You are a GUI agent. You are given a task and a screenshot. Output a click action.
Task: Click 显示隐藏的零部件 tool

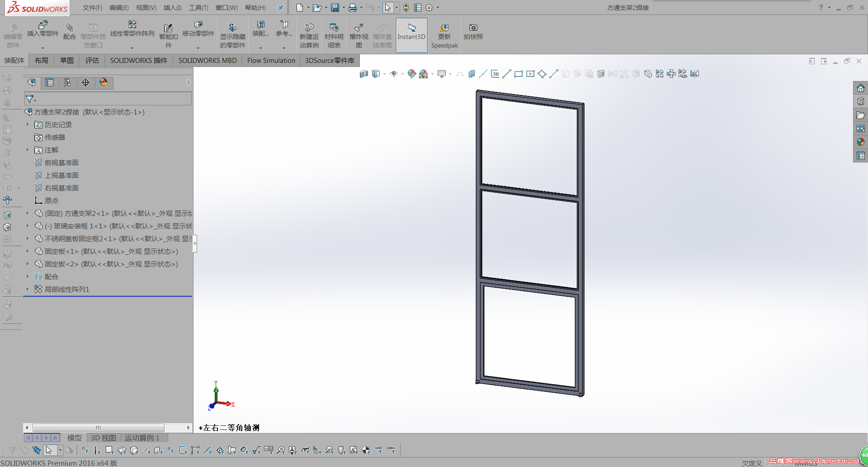point(233,36)
